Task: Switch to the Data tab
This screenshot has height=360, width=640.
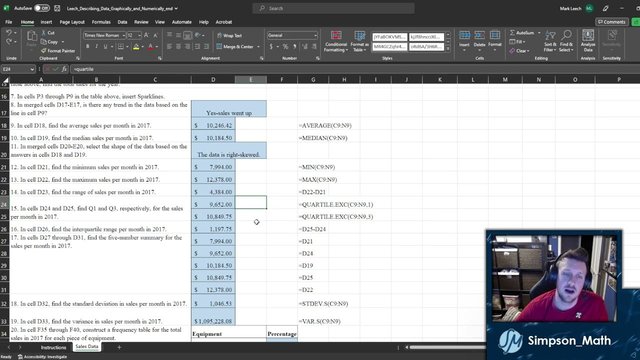Action: 122,22
